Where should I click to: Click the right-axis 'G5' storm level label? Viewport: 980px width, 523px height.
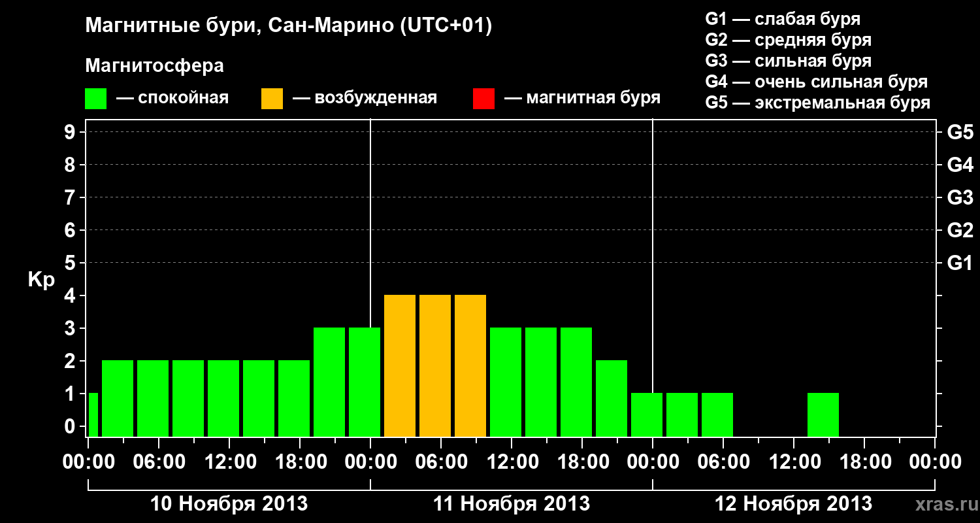(960, 132)
